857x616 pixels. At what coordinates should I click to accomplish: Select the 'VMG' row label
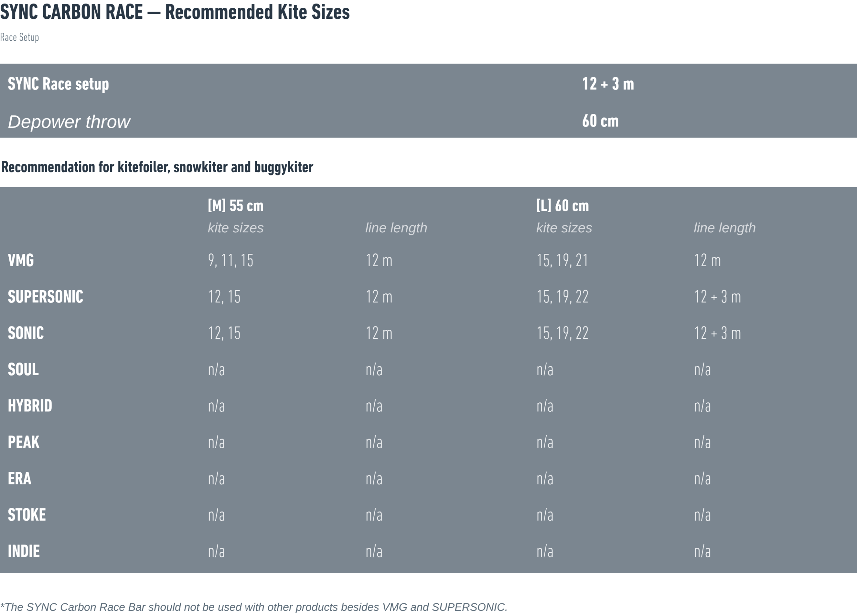point(21,260)
